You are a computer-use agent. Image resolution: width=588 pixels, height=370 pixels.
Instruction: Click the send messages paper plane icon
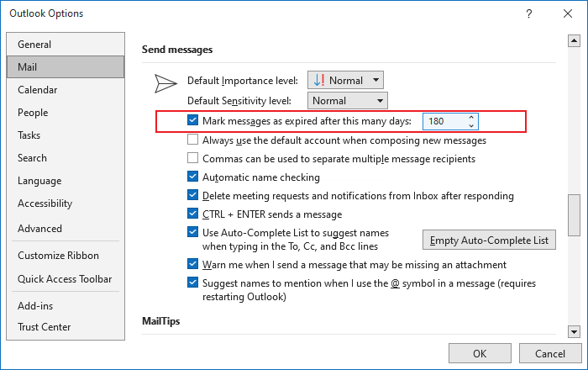tap(165, 83)
